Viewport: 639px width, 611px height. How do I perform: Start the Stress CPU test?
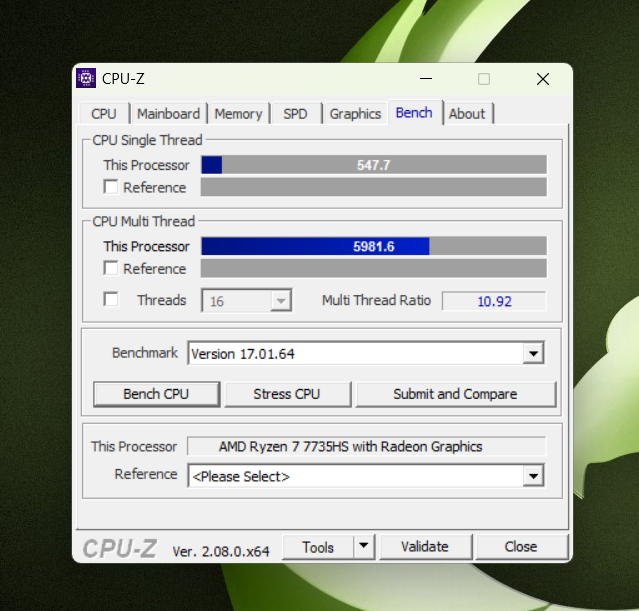pyautogui.click(x=287, y=394)
